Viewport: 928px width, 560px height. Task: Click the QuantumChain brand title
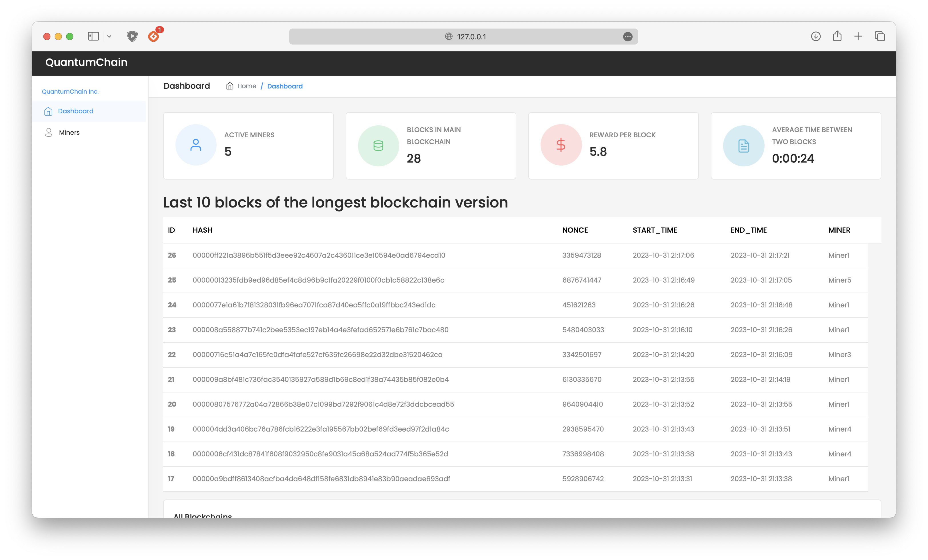click(86, 62)
